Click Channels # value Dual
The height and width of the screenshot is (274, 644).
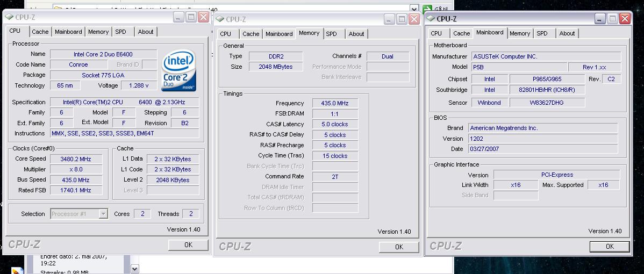click(387, 56)
